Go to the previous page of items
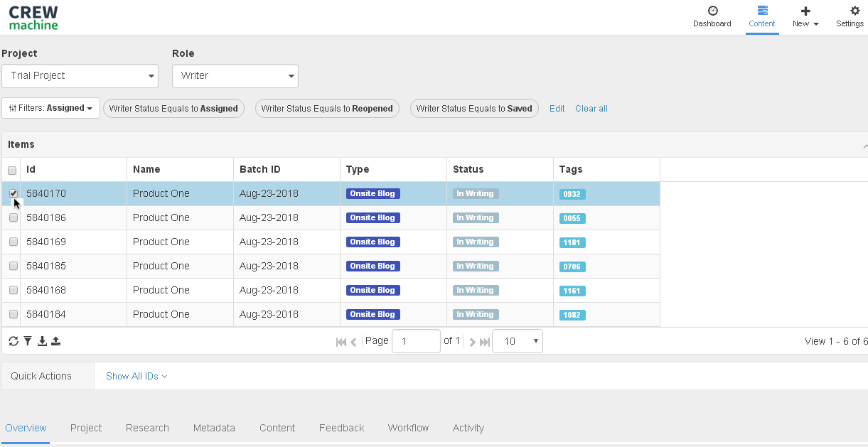Image resolution: width=868 pixels, height=447 pixels. 353,342
